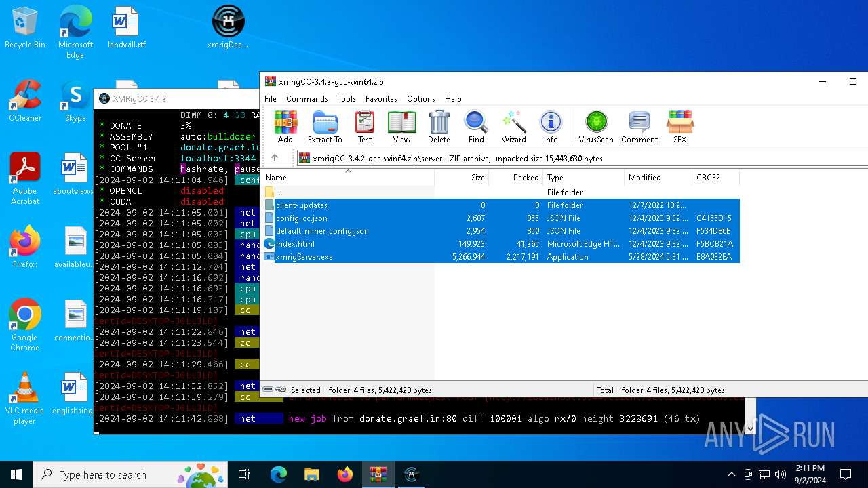Open the Help menu
The width and height of the screenshot is (868, 488).
[453, 99]
